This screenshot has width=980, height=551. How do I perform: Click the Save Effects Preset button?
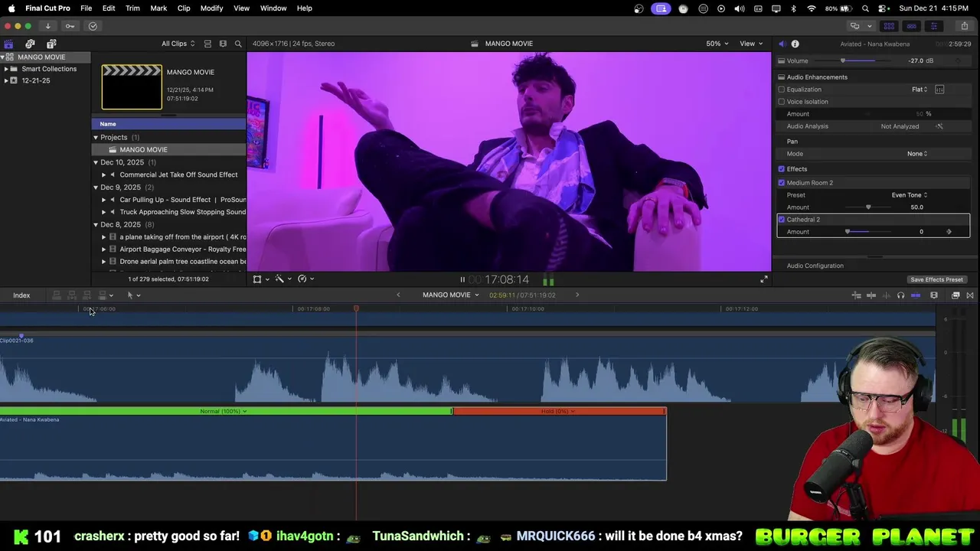[x=936, y=279]
